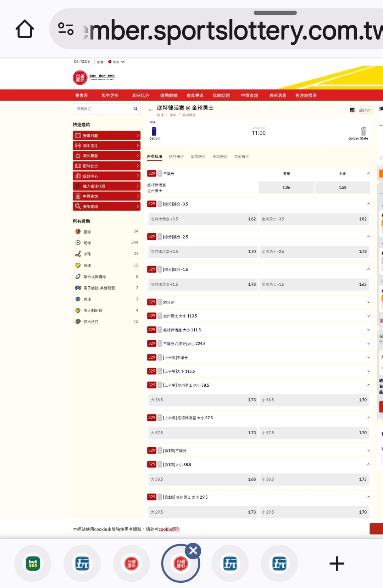Focus the 搜索投注 search field
Image resolution: width=383 pixels, height=588 pixels.
pos(103,109)
